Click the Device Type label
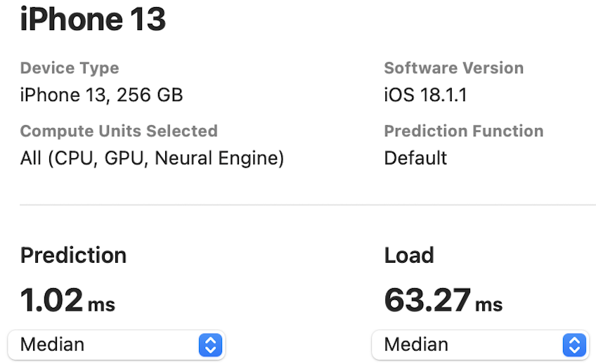The width and height of the screenshot is (596, 364). (x=70, y=68)
